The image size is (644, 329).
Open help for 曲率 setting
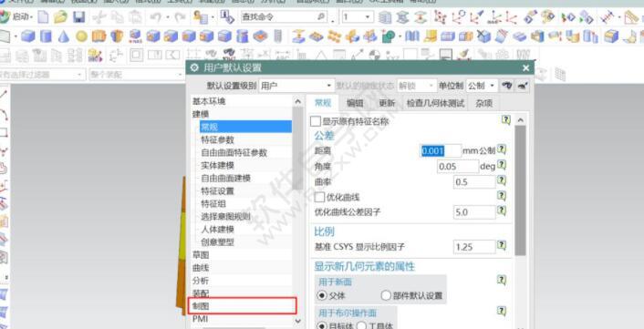click(x=502, y=180)
